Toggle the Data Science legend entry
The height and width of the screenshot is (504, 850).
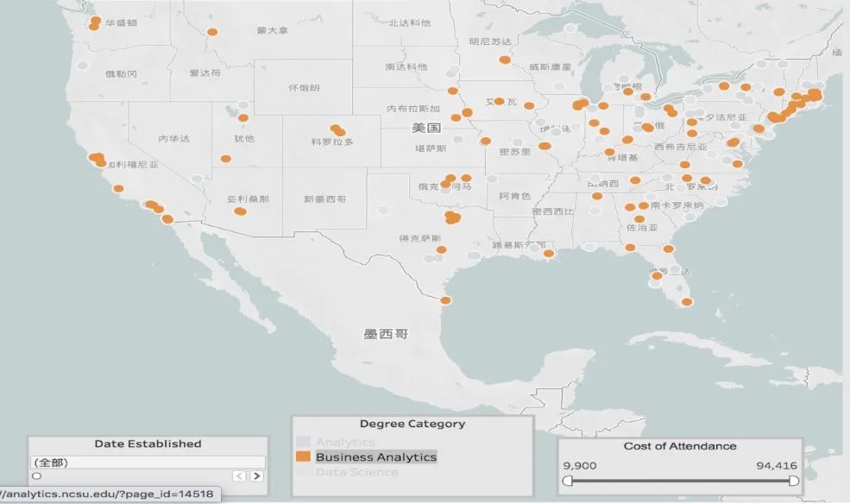[356, 472]
